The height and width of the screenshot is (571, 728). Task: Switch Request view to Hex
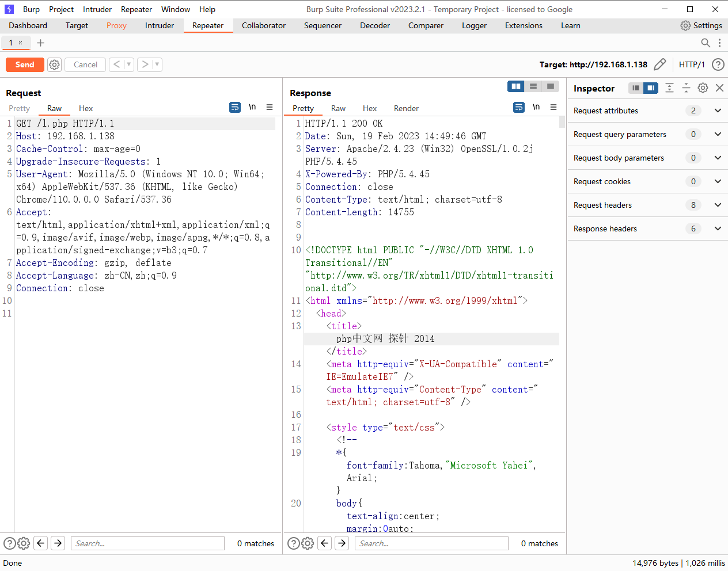86,108
